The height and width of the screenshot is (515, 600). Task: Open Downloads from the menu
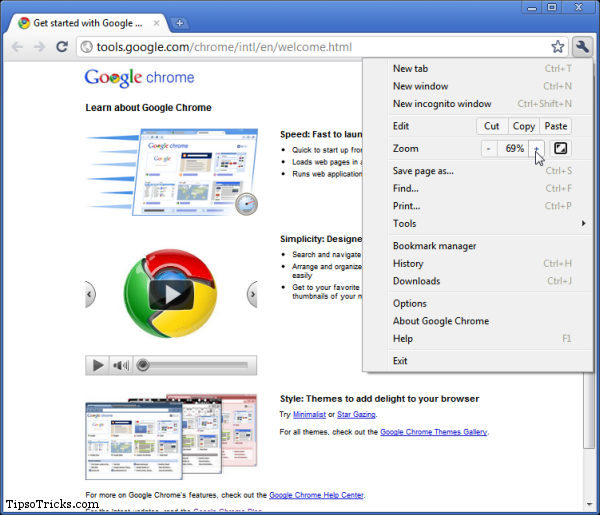click(489, 281)
